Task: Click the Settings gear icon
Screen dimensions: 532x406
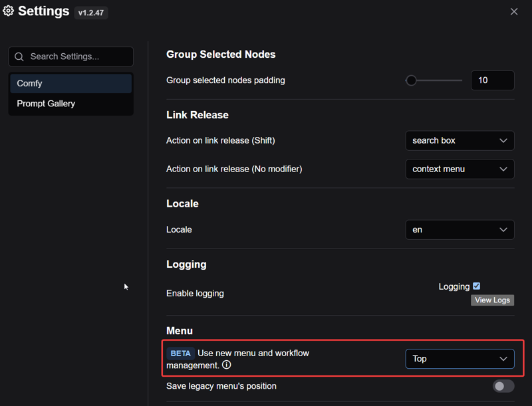Action: tap(8, 11)
